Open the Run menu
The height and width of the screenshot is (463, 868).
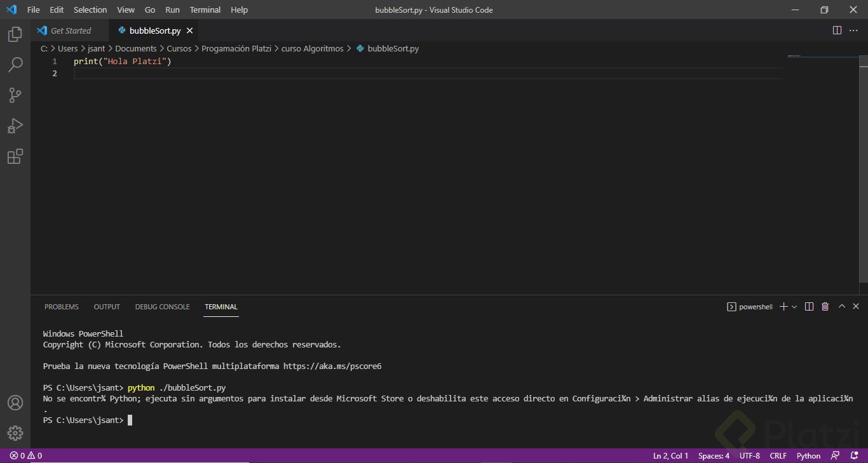point(172,10)
